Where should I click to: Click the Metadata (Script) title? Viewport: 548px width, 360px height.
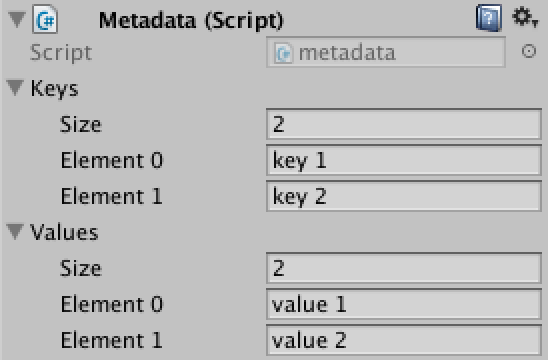pyautogui.click(x=191, y=20)
